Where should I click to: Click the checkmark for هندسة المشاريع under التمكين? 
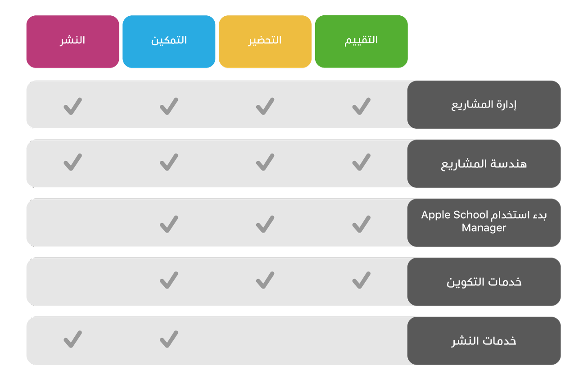click(169, 162)
